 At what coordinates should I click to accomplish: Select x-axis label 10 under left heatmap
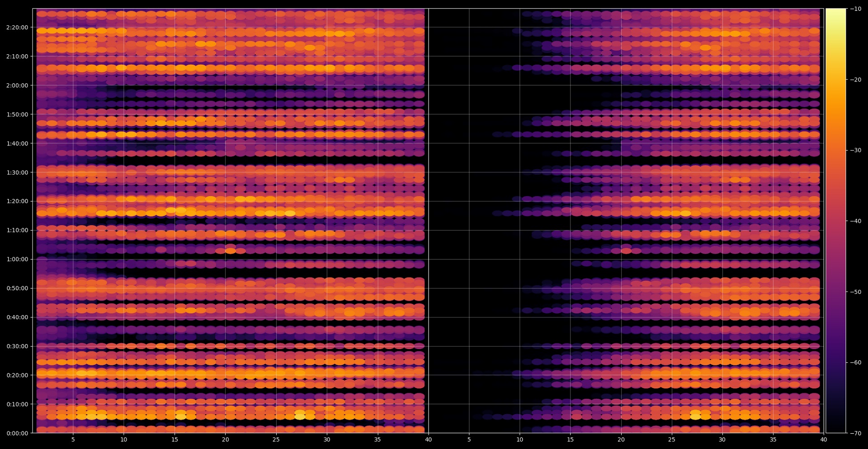124,440
